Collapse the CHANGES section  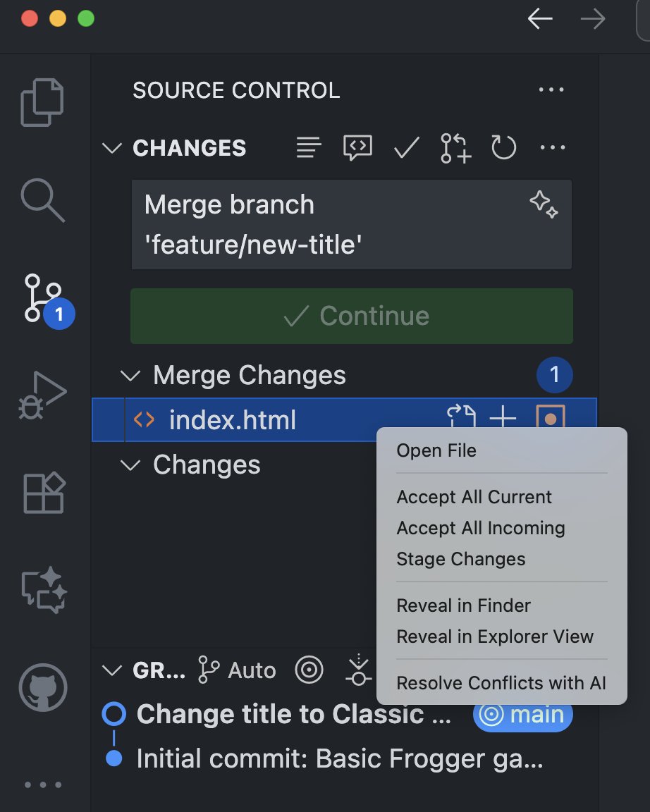tap(111, 148)
